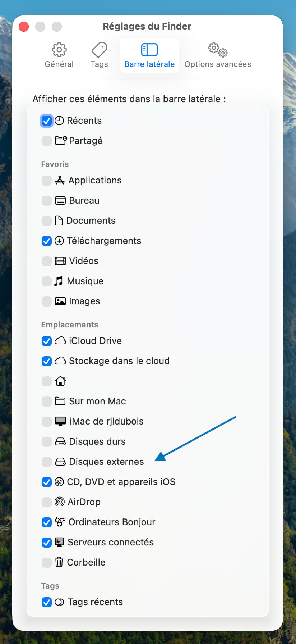This screenshot has height=644, width=296.
Task: Open the Général tab gear icon
Action: coord(59,50)
